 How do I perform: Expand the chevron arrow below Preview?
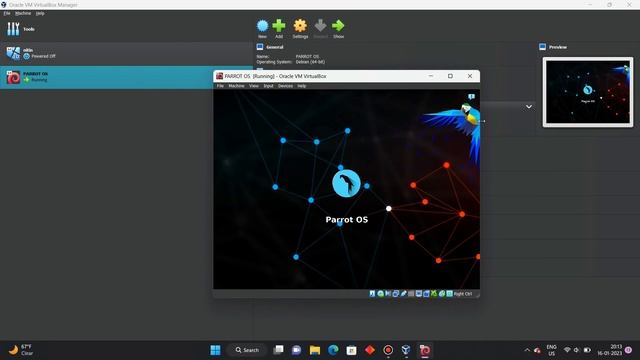tap(529, 107)
